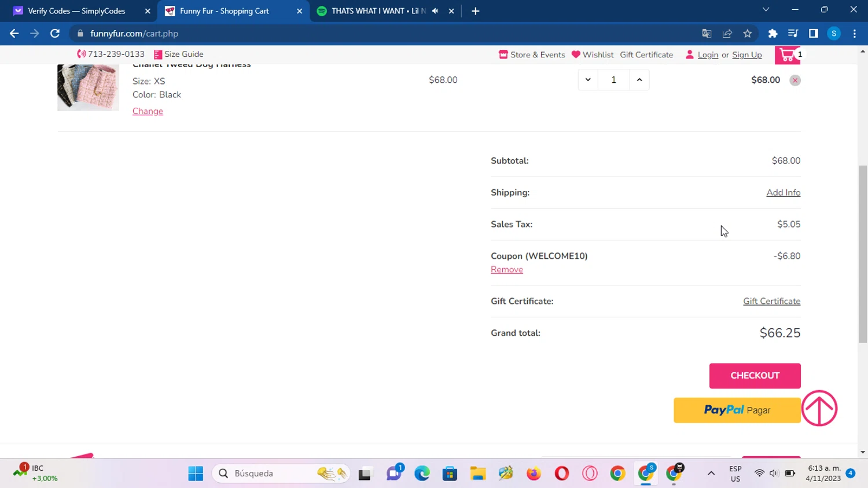The height and width of the screenshot is (488, 868).
Task: Click the Sign Up link
Action: coord(747,55)
